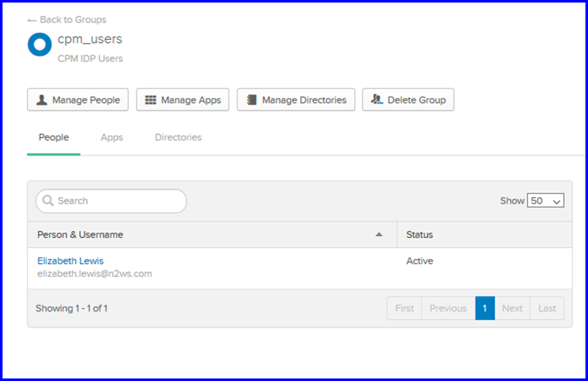This screenshot has width=588, height=381.
Task: Open the Show 50 rows dropdown
Action: click(545, 201)
